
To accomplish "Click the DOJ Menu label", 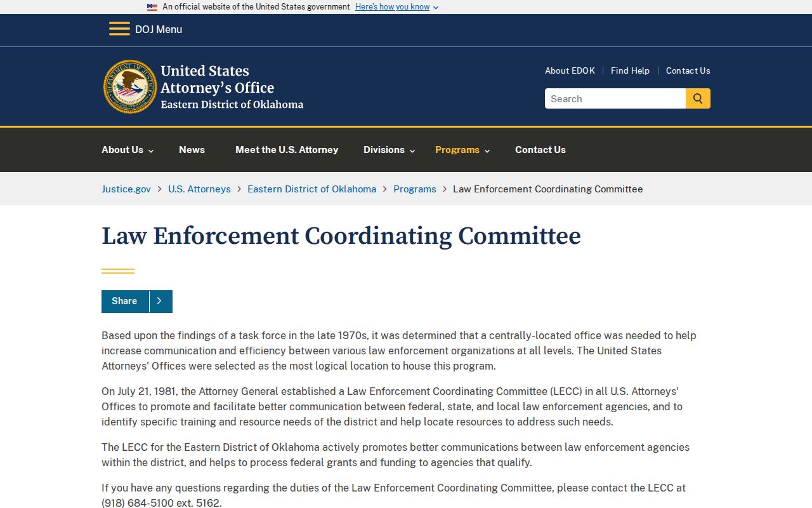I will [x=159, y=29].
